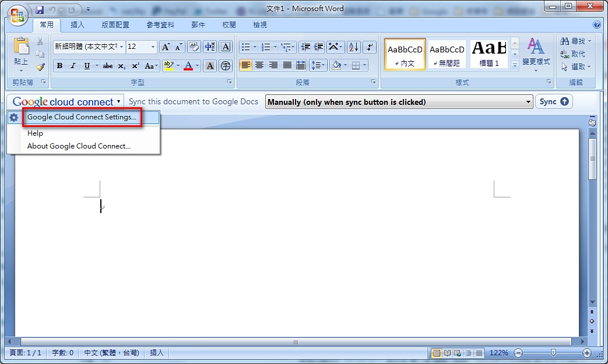
Task: Open the font size dropdown
Action: [153, 47]
